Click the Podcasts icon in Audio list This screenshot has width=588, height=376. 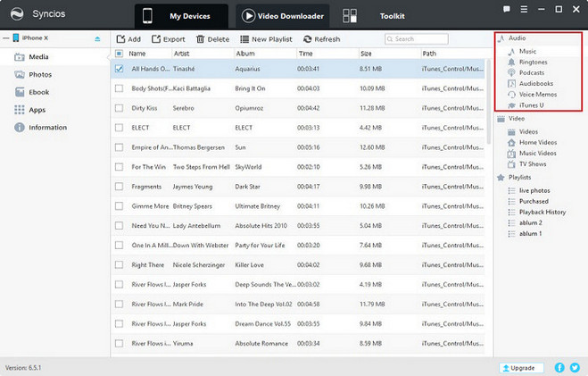tap(511, 73)
